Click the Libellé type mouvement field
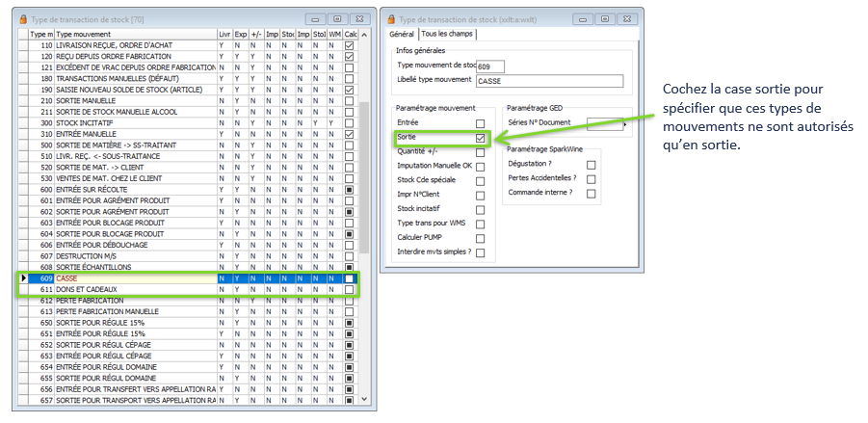 [557, 81]
